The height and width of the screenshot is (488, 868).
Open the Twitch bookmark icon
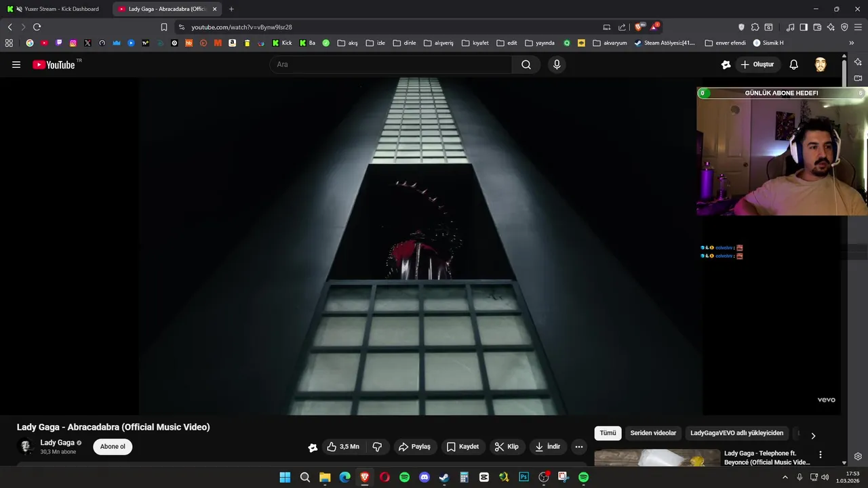pyautogui.click(x=59, y=43)
